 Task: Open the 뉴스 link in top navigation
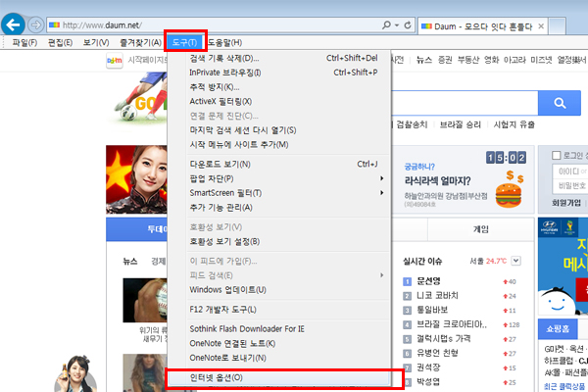[424, 60]
